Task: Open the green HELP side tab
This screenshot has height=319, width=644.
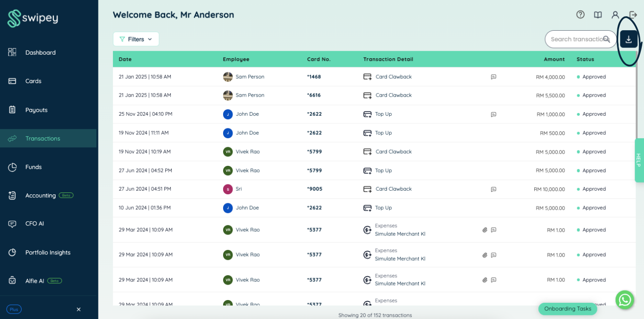Action: pos(639,160)
